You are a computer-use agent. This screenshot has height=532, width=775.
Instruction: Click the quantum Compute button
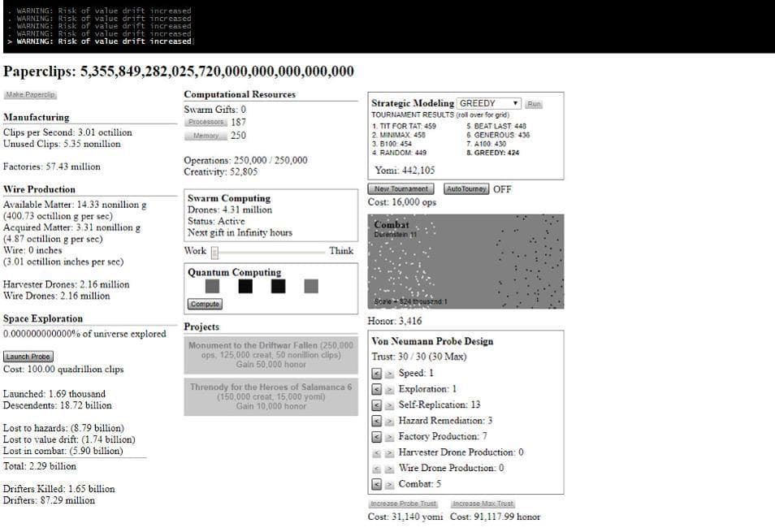205,305
